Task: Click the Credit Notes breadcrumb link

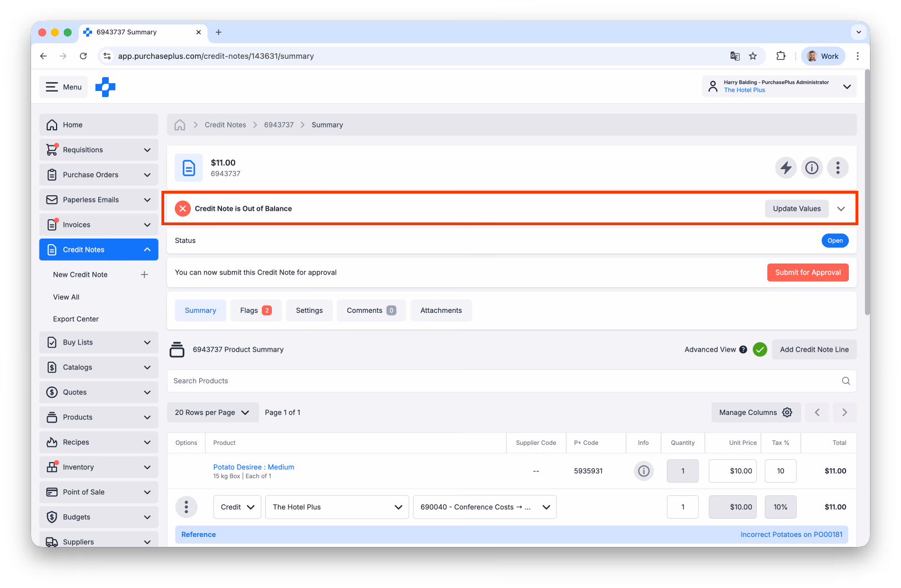Action: pos(225,125)
